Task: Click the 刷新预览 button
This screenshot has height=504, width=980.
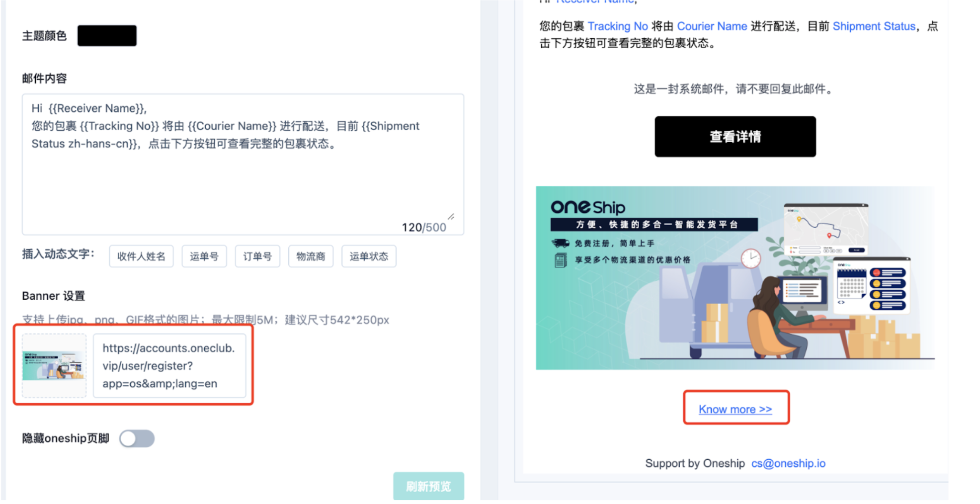Action: (x=428, y=486)
